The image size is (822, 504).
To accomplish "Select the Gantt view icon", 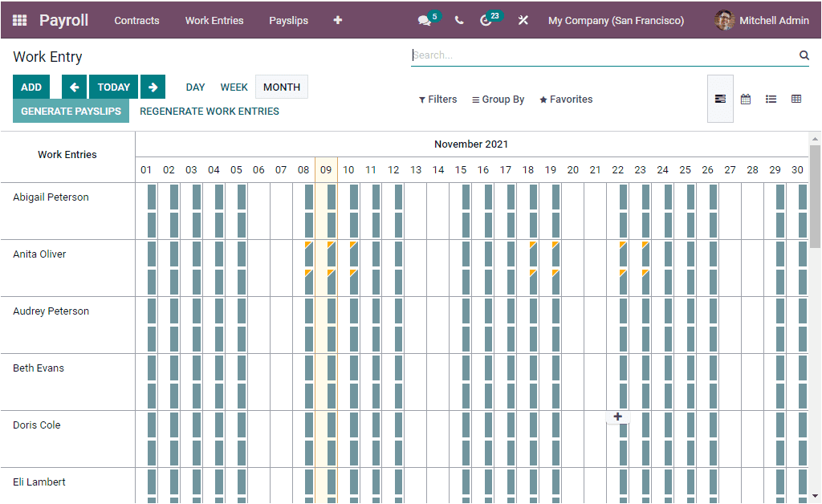I will coord(720,98).
